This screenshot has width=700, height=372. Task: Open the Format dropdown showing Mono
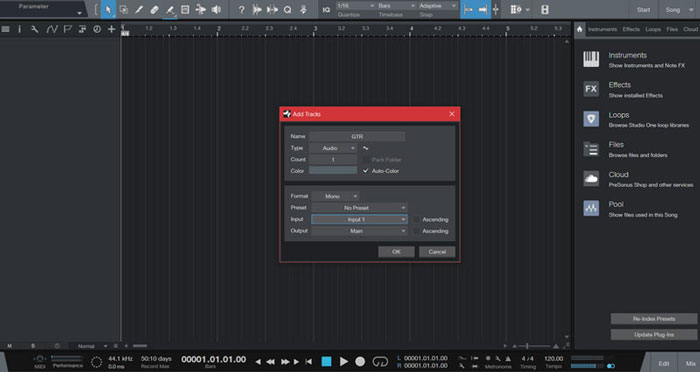pyautogui.click(x=335, y=196)
